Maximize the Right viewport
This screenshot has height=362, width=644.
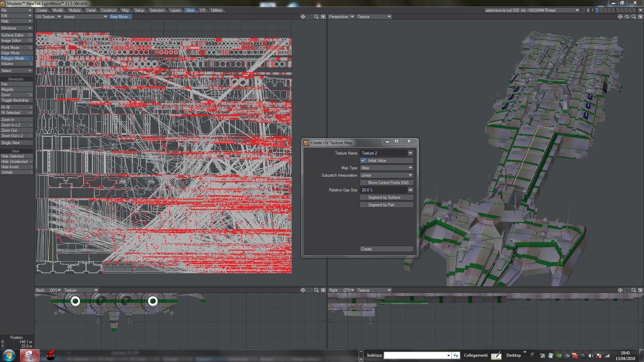tap(640, 290)
